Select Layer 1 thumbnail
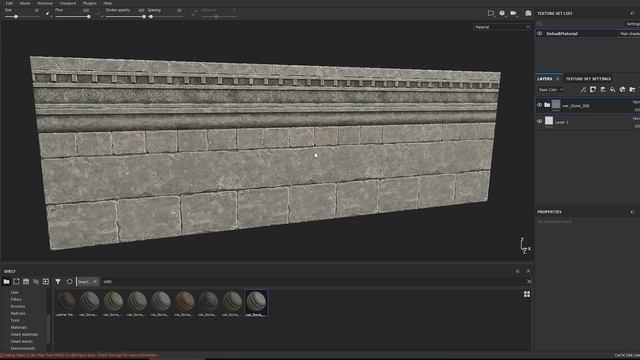The width and height of the screenshot is (640, 360). (549, 121)
